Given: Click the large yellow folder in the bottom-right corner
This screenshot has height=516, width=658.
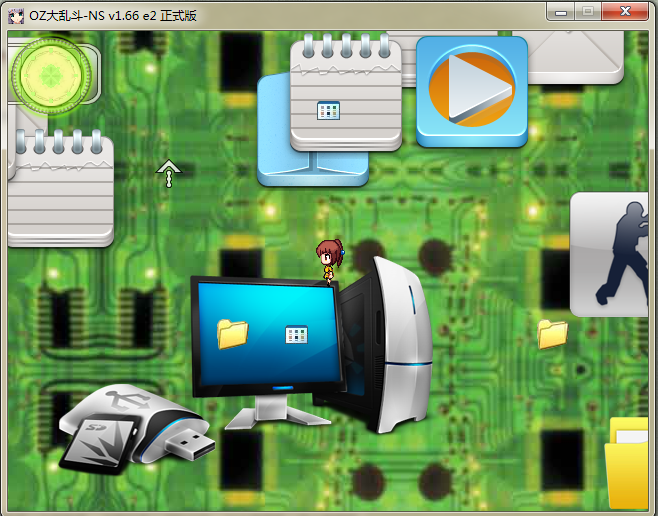Looking at the screenshot, I should click(x=627, y=464).
